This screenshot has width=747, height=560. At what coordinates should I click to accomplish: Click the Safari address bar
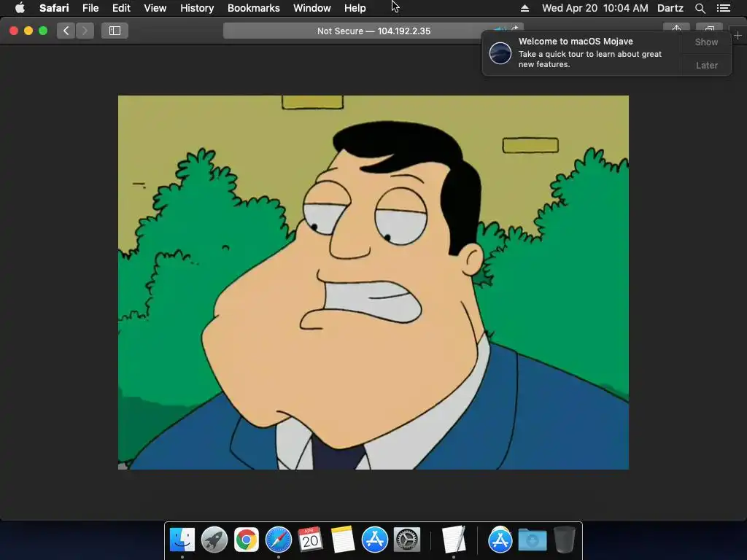(x=373, y=31)
